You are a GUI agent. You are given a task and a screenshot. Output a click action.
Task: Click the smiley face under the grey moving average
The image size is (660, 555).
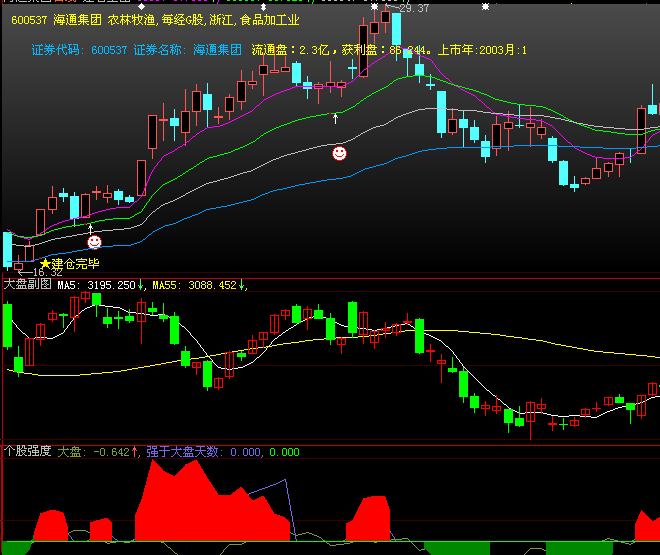coord(339,153)
